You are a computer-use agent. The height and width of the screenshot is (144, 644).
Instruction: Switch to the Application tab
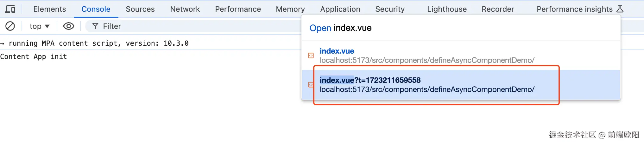click(340, 9)
